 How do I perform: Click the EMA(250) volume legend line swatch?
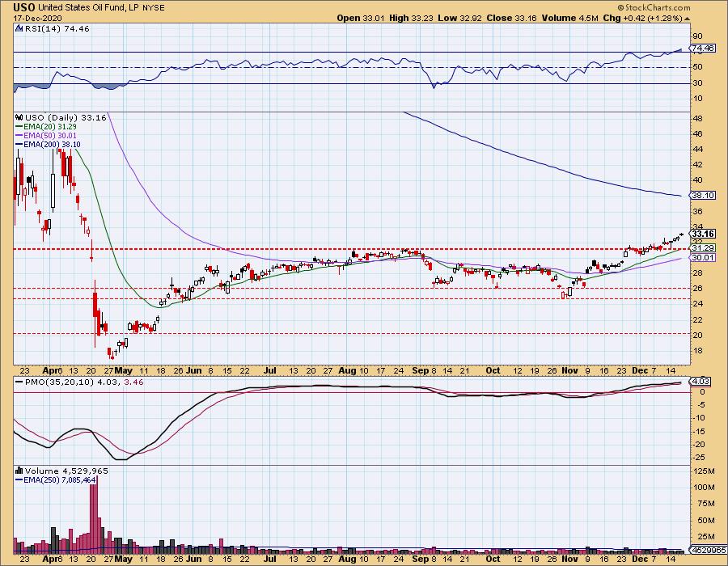click(19, 479)
